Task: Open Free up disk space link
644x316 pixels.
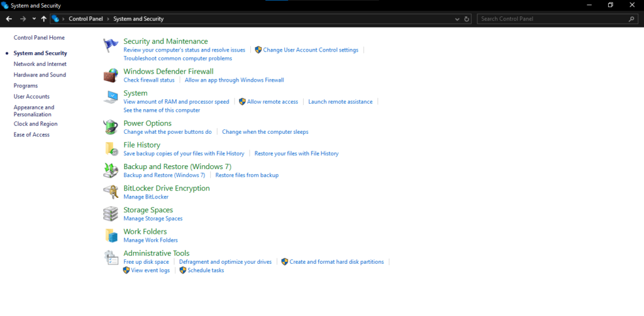Action: click(x=146, y=261)
